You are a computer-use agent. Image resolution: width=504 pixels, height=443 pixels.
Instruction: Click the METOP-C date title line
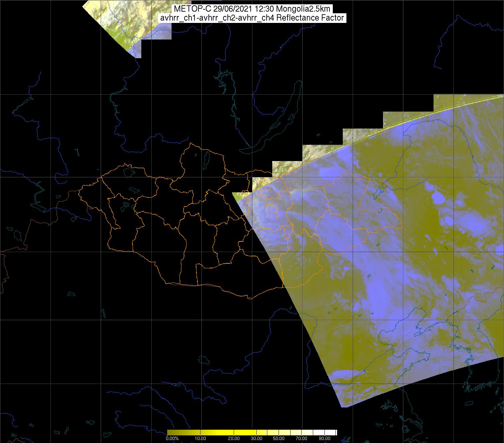tap(252, 9)
